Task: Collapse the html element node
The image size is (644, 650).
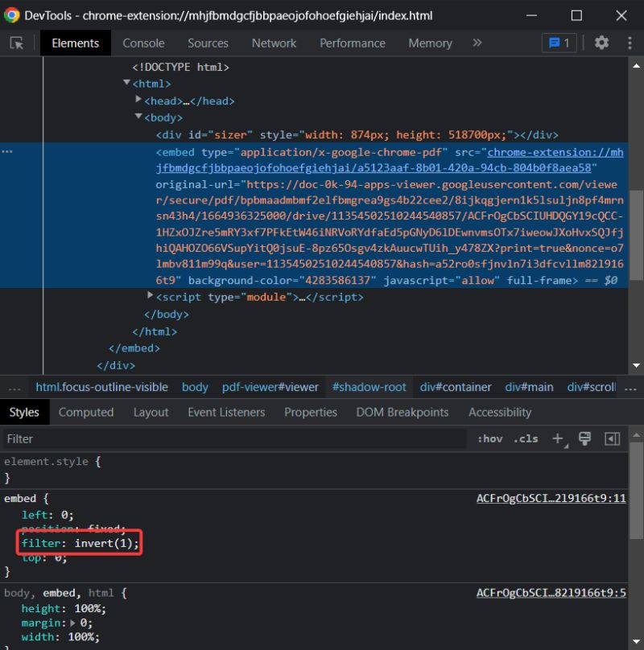Action: point(126,83)
